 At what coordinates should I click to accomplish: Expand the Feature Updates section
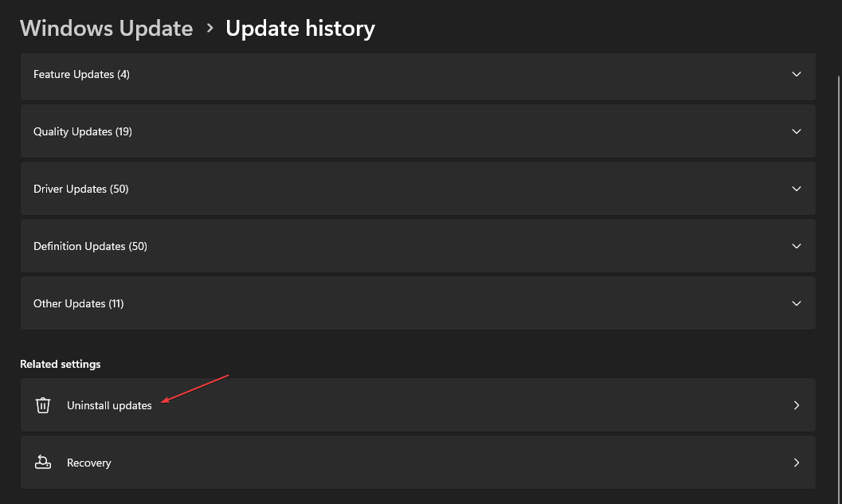(797, 74)
